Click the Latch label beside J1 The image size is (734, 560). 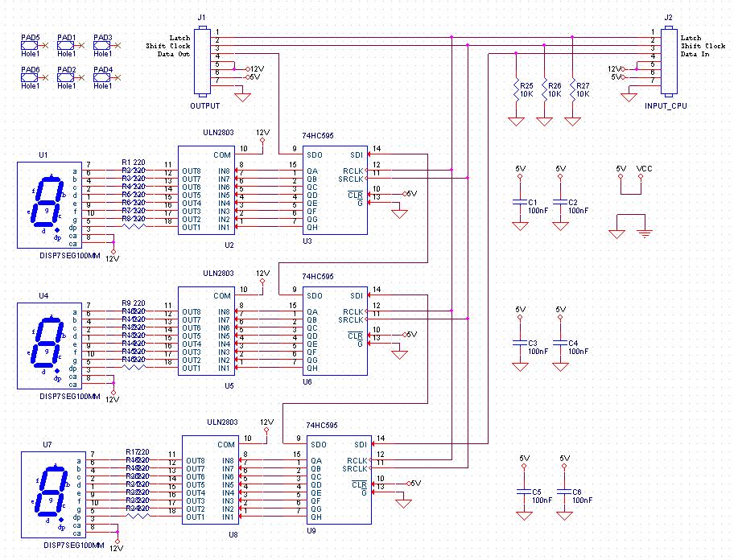pyautogui.click(x=179, y=38)
